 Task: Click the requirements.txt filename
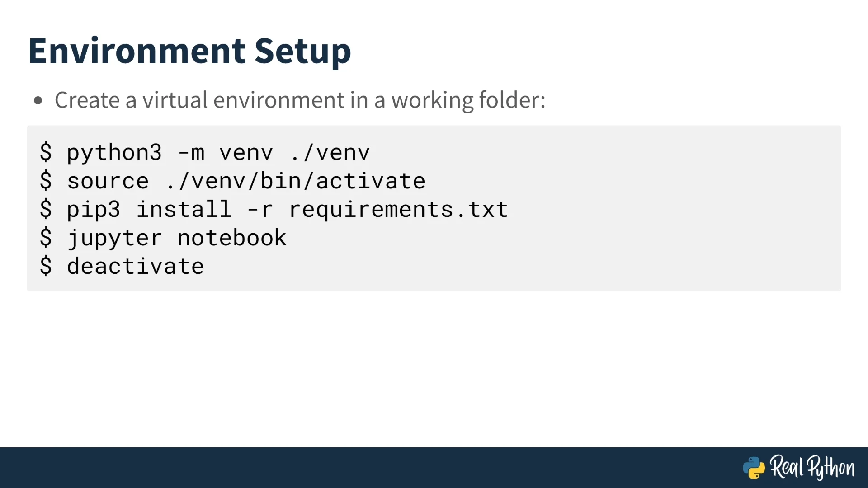click(399, 210)
